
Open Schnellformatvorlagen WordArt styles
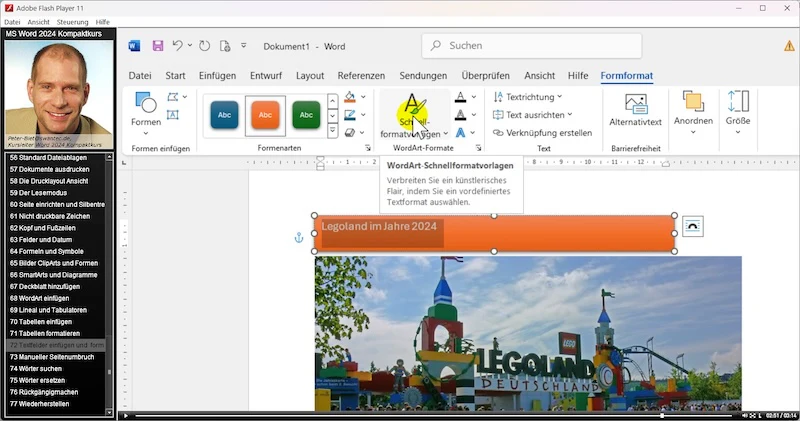pyautogui.click(x=414, y=116)
